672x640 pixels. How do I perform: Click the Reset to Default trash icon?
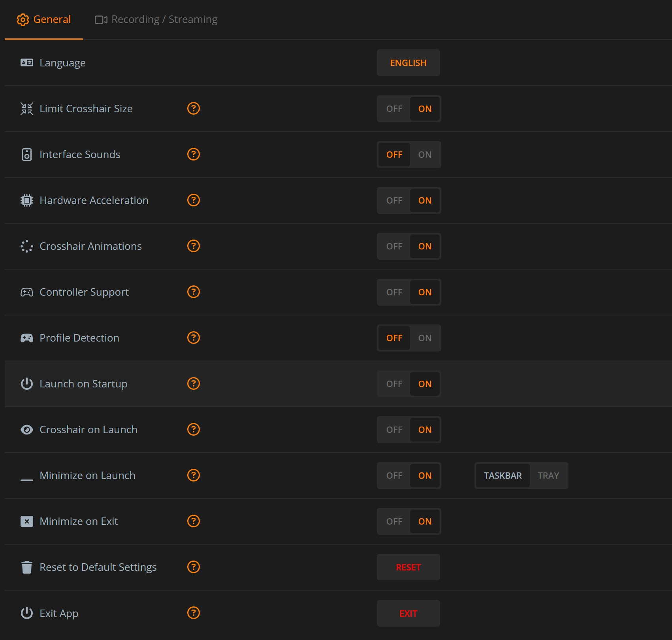coord(27,567)
